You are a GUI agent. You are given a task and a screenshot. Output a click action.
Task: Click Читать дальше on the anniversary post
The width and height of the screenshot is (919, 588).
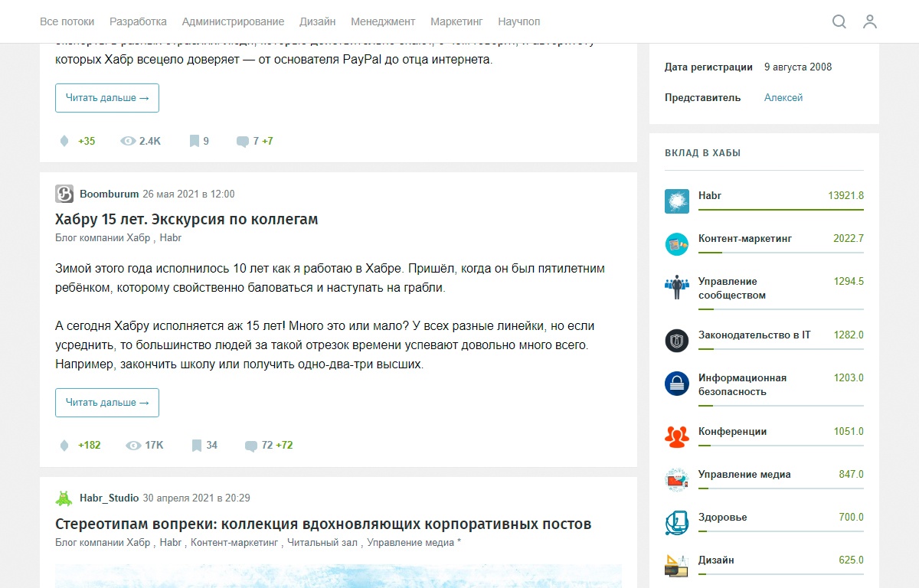[x=106, y=402]
